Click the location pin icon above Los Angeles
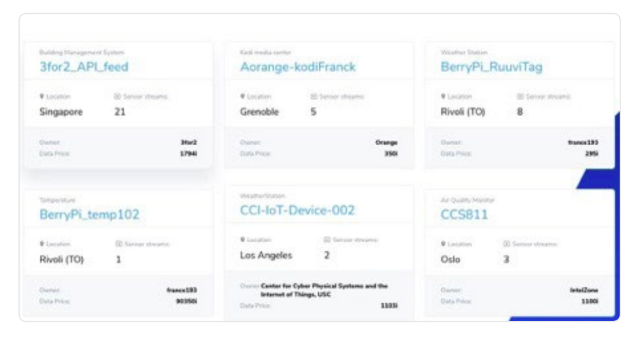 [x=243, y=240]
